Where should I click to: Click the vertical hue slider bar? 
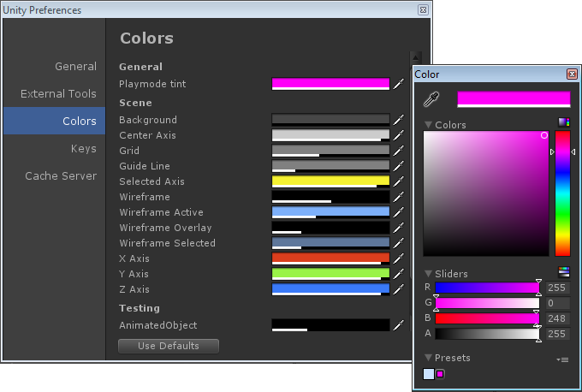562,193
